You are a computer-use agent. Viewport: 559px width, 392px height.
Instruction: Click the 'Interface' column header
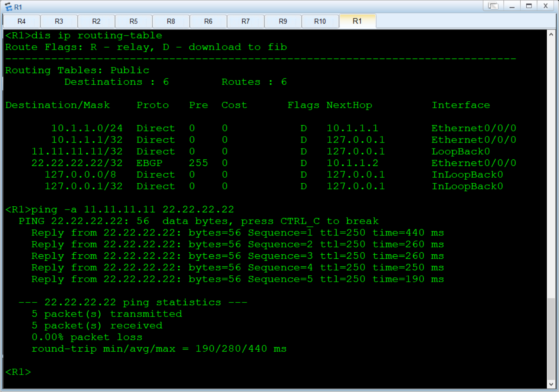click(461, 105)
